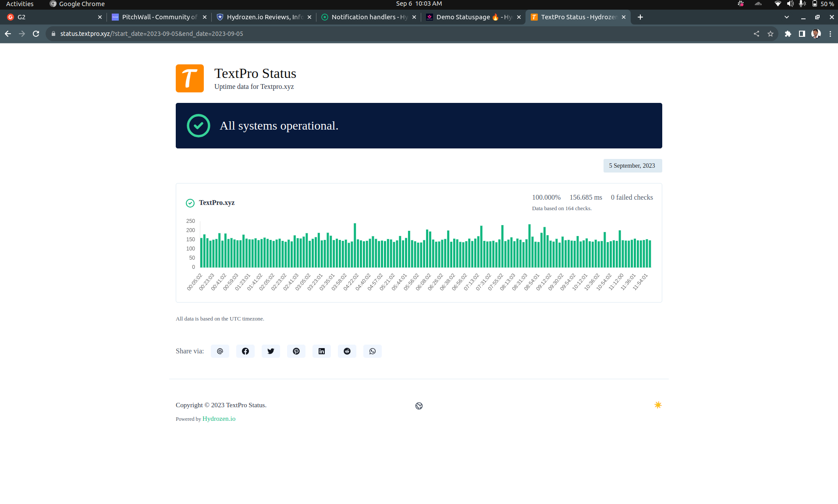Close the Demo Statuspage tab
This screenshot has height=504, width=838.
pyautogui.click(x=519, y=17)
